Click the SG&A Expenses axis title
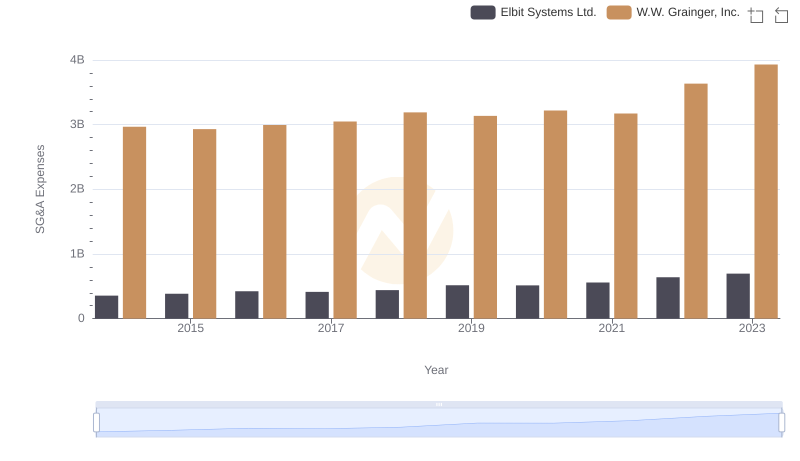Screen dimensions: 800x461 pyautogui.click(x=40, y=189)
